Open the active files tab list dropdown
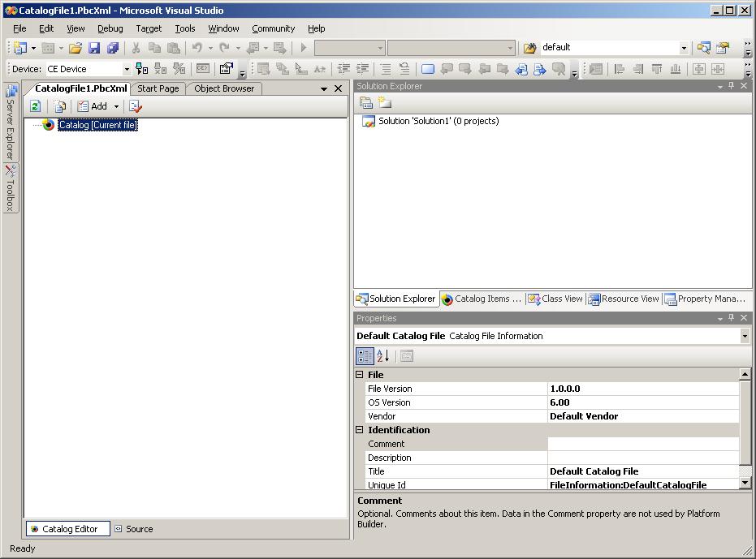The width and height of the screenshot is (756, 559). click(324, 89)
